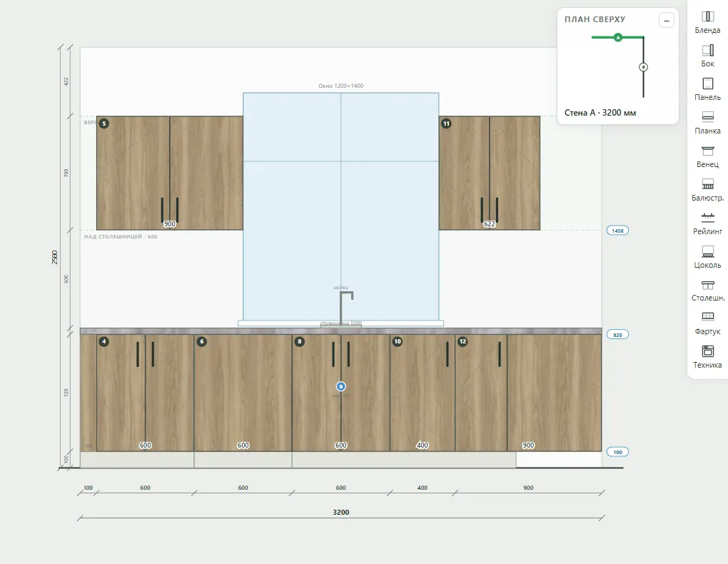Select cabinet number 12 badge

[462, 341]
